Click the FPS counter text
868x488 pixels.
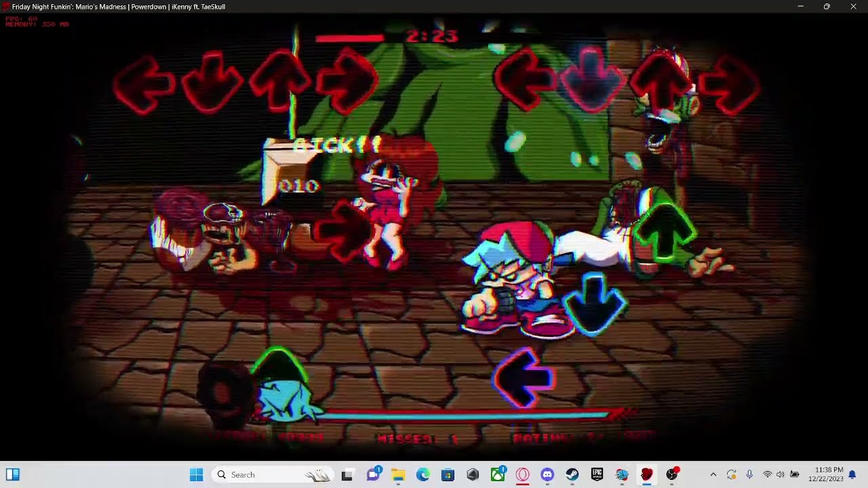coord(22,18)
